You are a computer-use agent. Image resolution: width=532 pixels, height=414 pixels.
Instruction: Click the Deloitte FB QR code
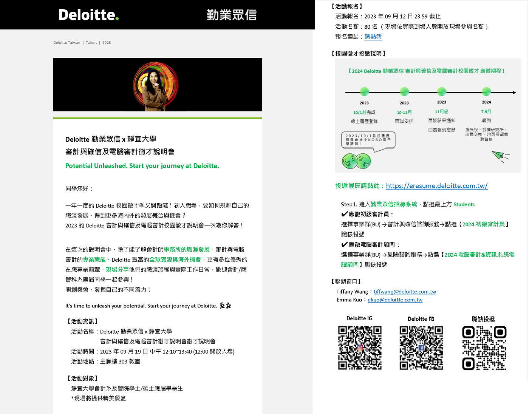click(x=421, y=348)
